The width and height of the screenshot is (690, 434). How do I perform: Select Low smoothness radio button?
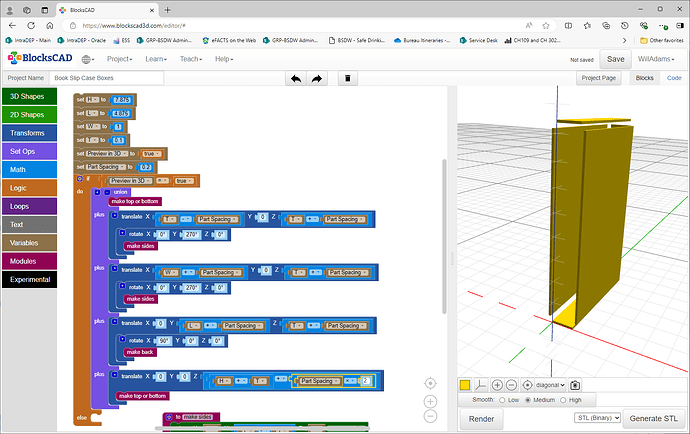502,400
